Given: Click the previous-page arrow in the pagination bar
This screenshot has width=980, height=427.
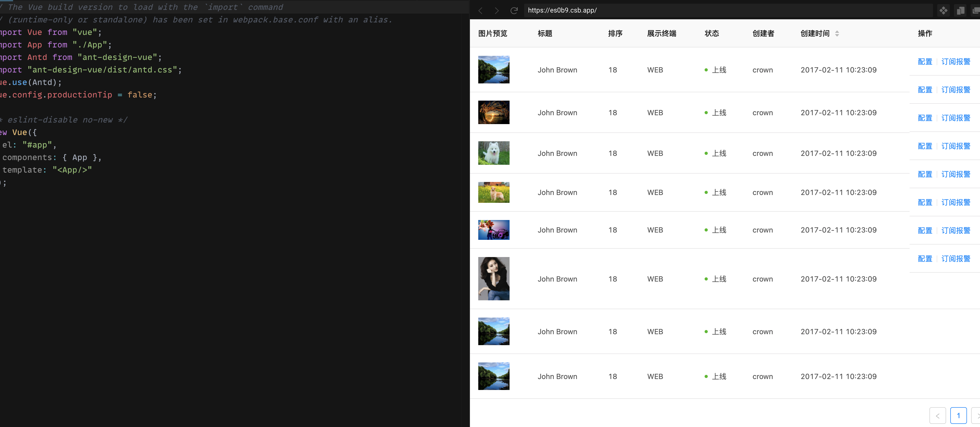Looking at the screenshot, I should (938, 415).
